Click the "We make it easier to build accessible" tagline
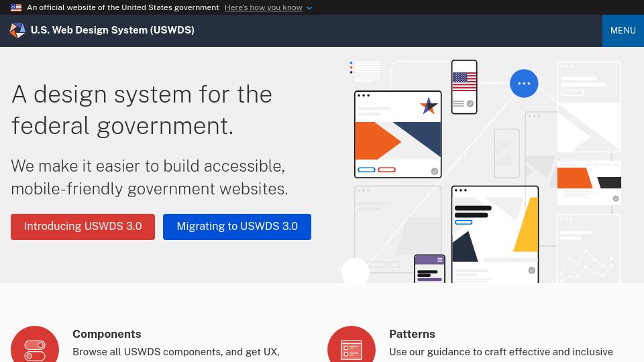This screenshot has width=644, height=362. (150, 177)
